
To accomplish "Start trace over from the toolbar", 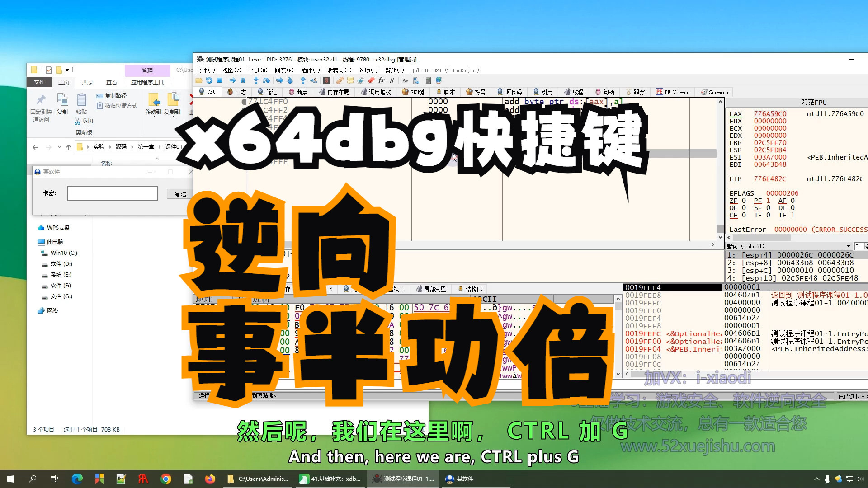I will pyautogui.click(x=290, y=80).
